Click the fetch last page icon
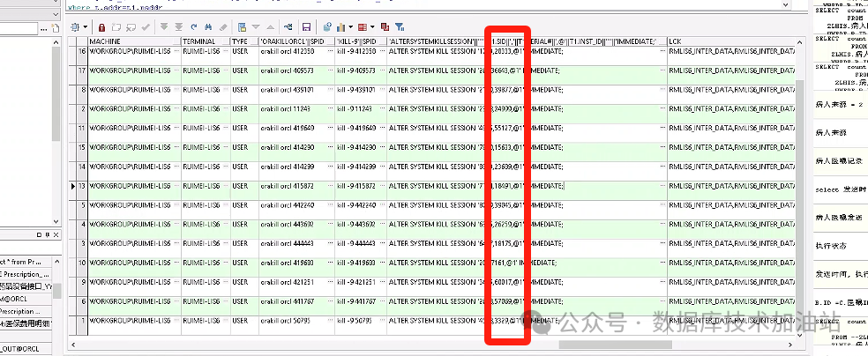This screenshot has height=356, width=868. pyautogui.click(x=179, y=26)
